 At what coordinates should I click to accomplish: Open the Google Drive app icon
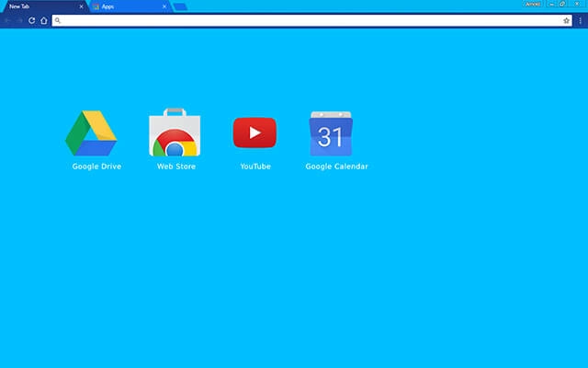point(91,132)
